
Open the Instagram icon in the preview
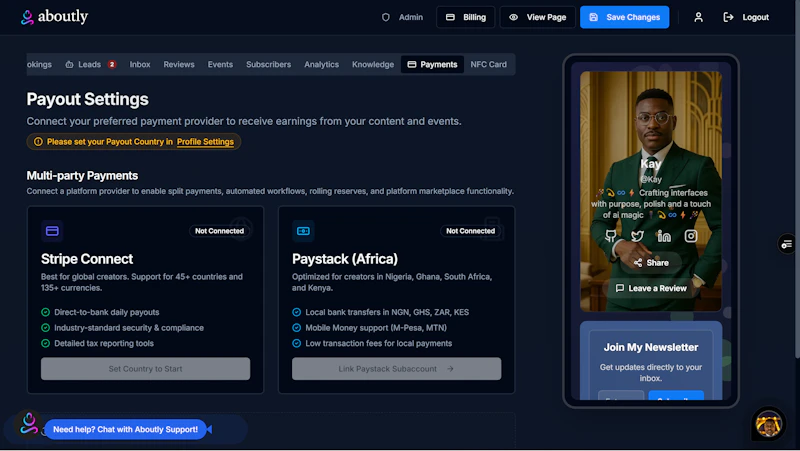(x=691, y=236)
